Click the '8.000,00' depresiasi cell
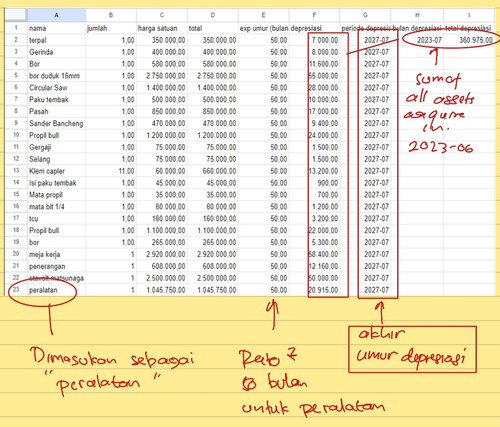Image resolution: width=500 pixels, height=427 pixels. pos(315,52)
